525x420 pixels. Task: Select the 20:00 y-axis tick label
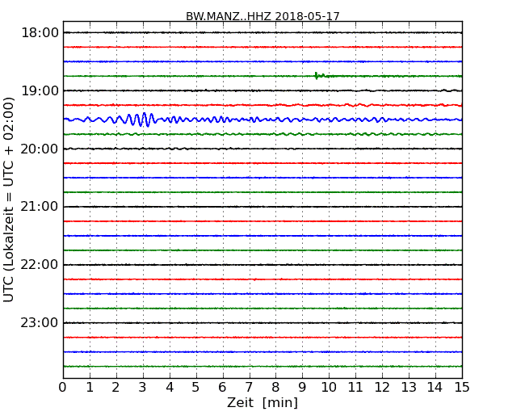coord(40,149)
